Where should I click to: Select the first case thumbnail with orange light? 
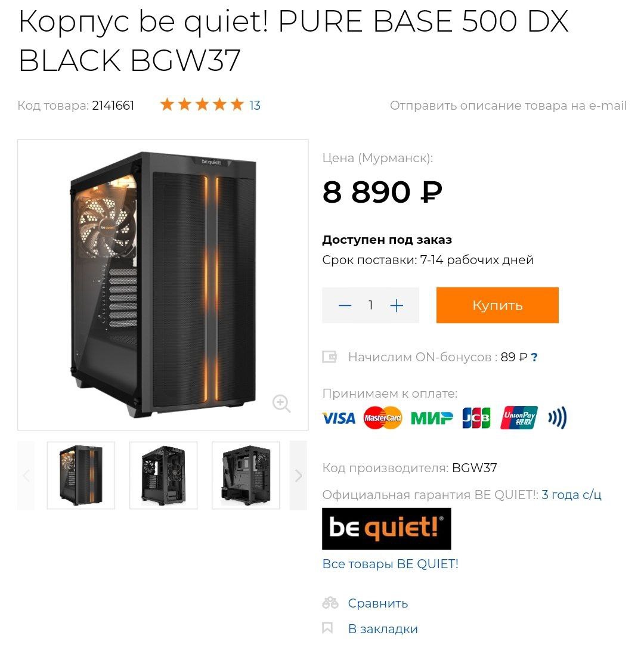(81, 476)
